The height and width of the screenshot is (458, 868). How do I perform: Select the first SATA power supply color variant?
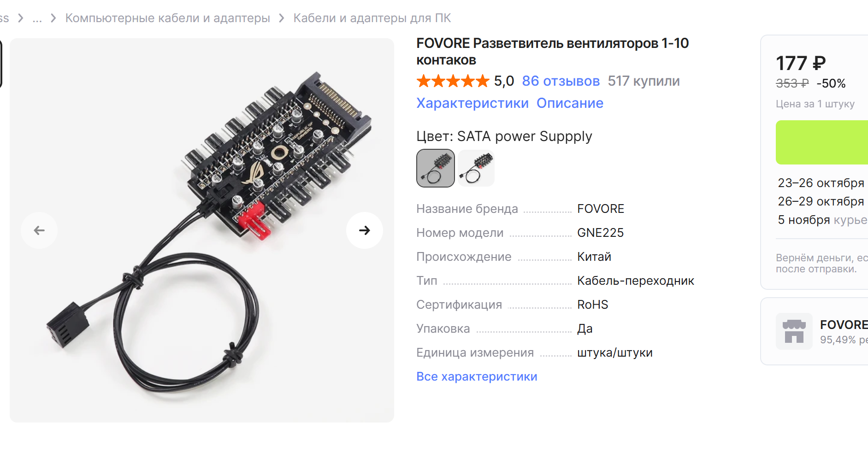click(436, 168)
